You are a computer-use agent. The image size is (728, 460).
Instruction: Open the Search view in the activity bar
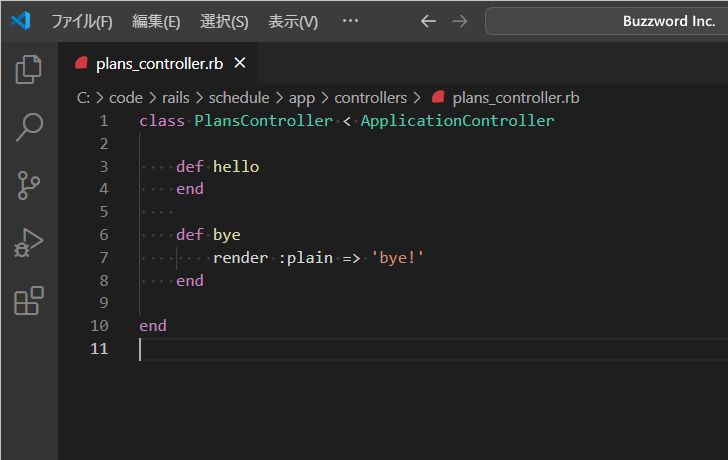[29, 127]
